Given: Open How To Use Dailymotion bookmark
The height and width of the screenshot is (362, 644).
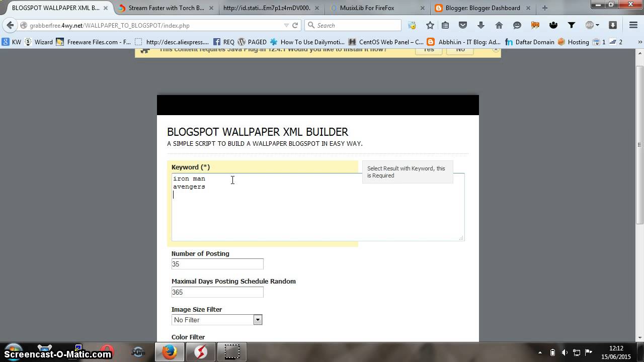Looking at the screenshot, I should [307, 42].
